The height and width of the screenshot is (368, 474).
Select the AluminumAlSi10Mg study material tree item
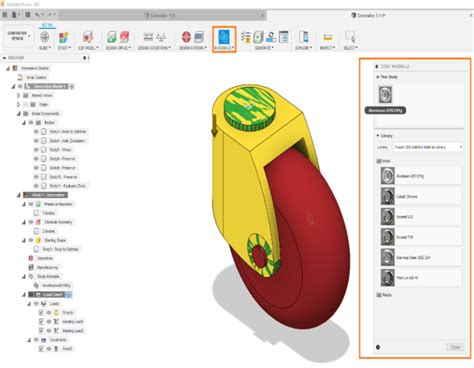click(56, 286)
